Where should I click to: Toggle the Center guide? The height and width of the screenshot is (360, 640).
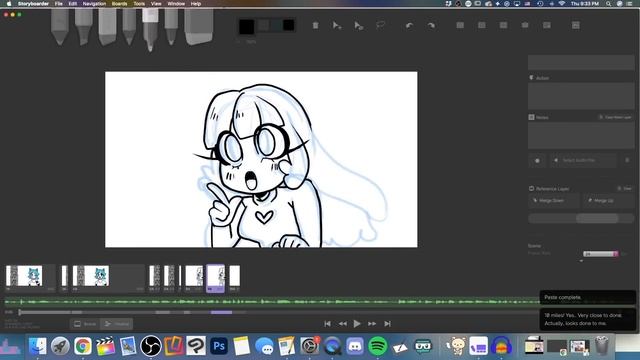coord(482,25)
